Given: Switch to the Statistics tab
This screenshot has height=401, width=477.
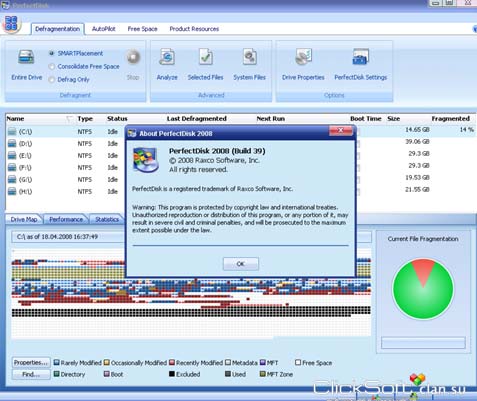Looking at the screenshot, I should 107,219.
